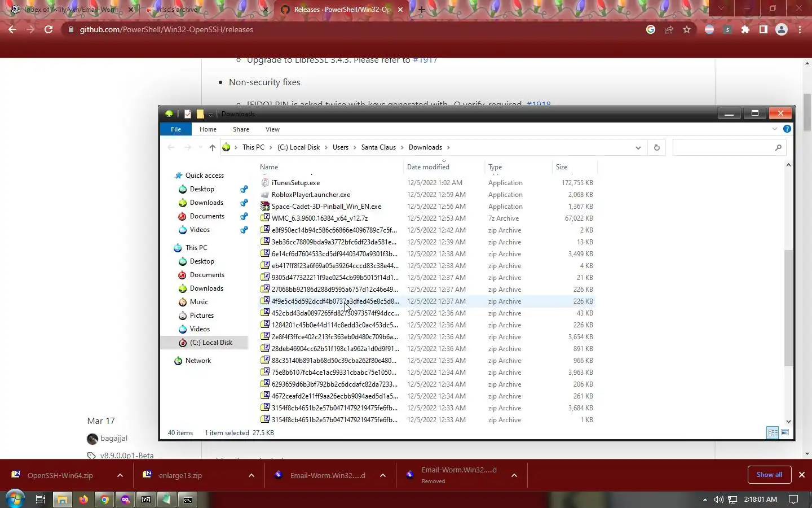Screen dimensions: 812x508
Task: Open bagajjal user profile link
Action: pyautogui.click(x=114, y=438)
